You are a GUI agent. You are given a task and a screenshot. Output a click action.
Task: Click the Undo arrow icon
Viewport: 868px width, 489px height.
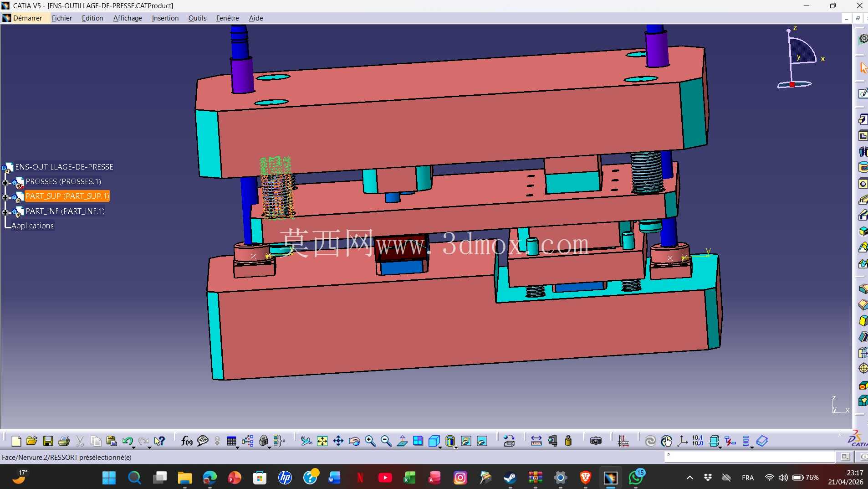coord(127,441)
